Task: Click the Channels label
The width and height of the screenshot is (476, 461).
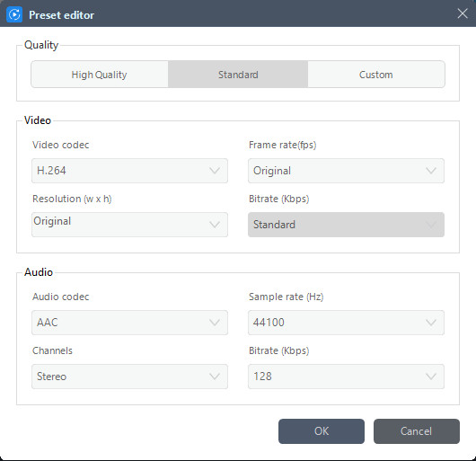Action: [52, 350]
